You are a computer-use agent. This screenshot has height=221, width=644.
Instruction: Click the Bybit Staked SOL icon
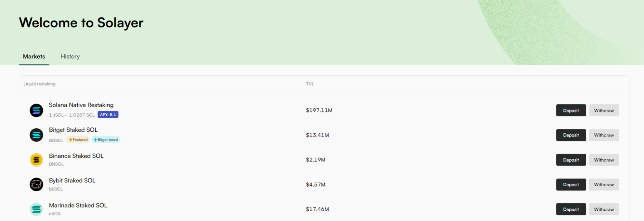[x=36, y=185]
